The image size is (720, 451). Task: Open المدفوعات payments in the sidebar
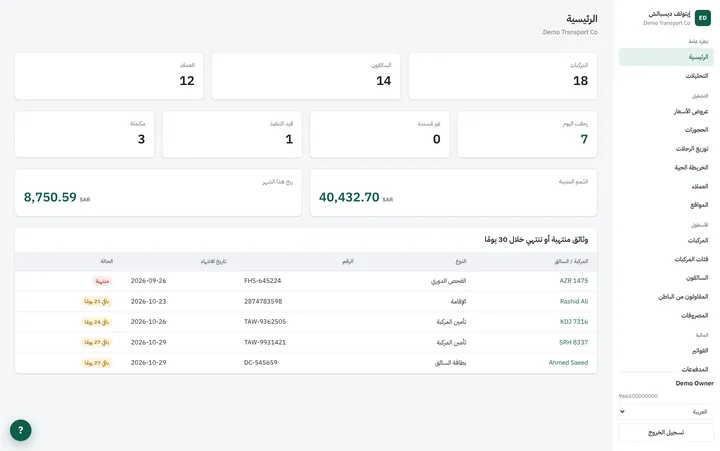(666, 369)
